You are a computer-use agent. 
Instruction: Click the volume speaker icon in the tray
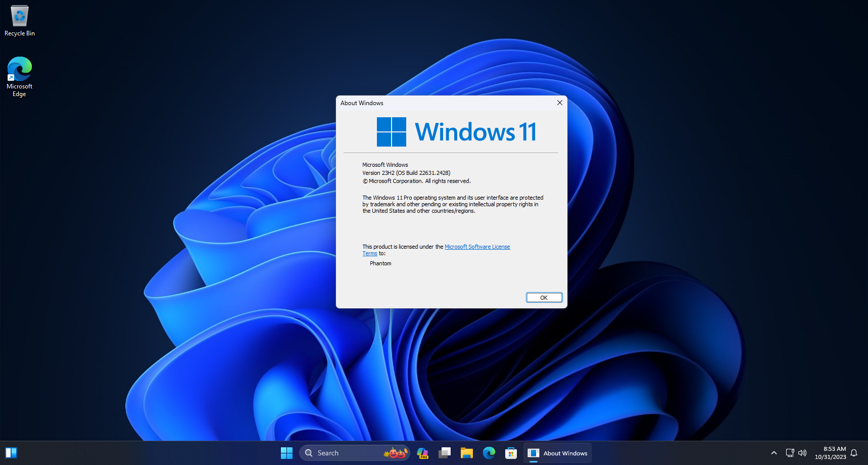pos(802,453)
